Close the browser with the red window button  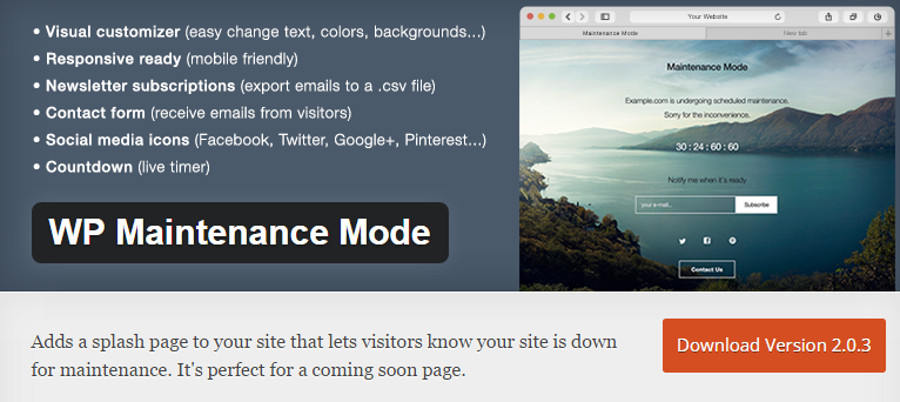(530, 16)
